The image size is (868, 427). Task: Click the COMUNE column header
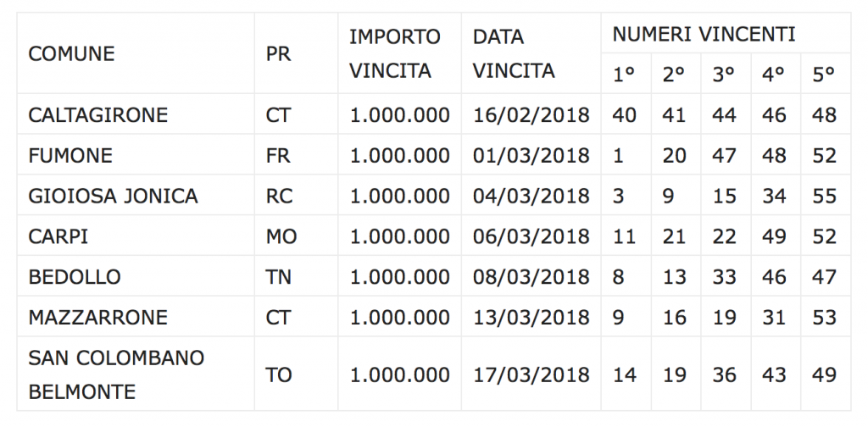tap(71, 53)
